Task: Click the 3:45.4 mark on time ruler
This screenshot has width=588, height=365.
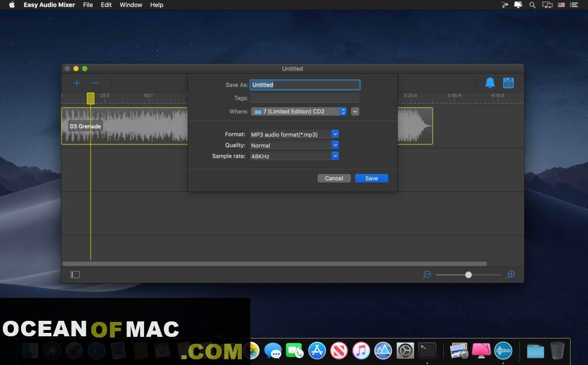Action: coord(454,95)
